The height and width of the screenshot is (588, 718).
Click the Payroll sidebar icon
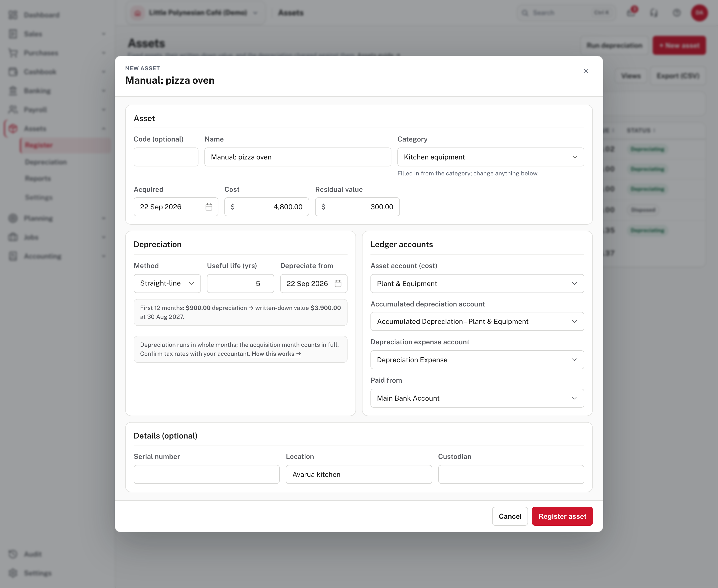coord(13,110)
